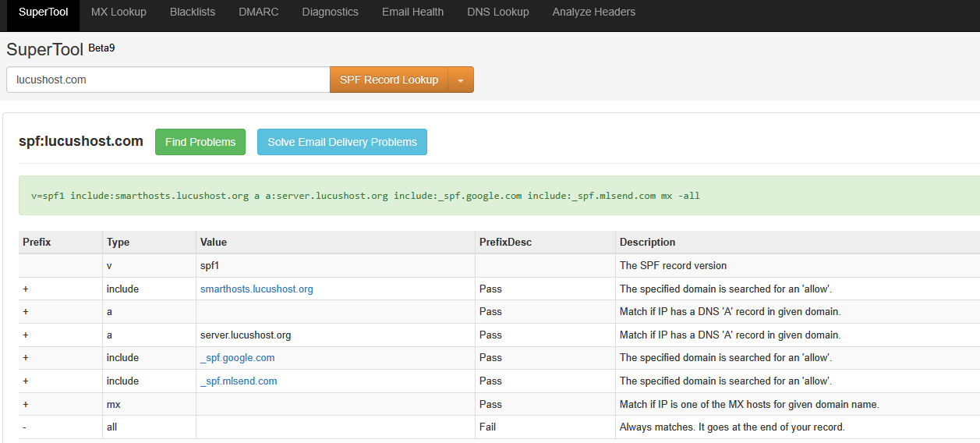
Task: Focus the domain input field with lucushost.com
Action: click(168, 80)
